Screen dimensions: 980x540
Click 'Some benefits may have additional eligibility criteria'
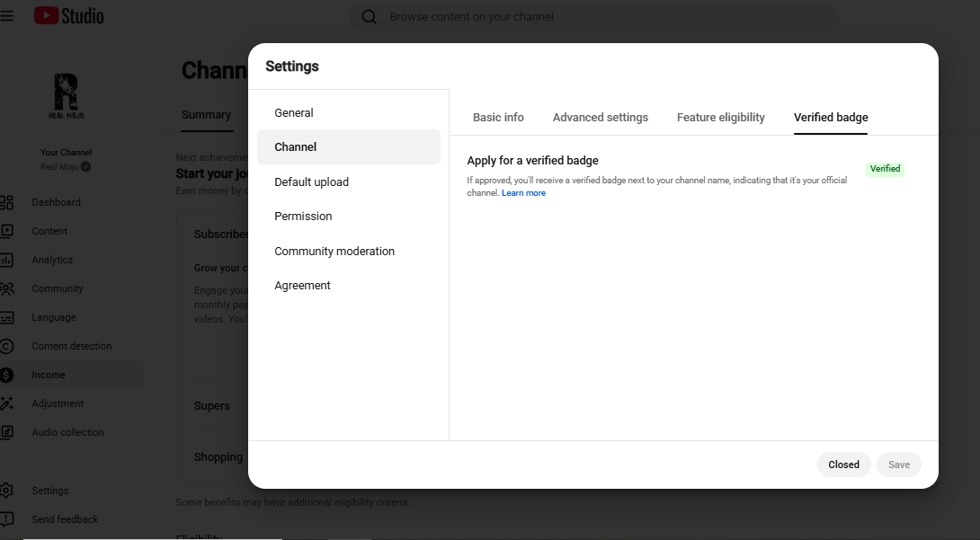coord(292,502)
